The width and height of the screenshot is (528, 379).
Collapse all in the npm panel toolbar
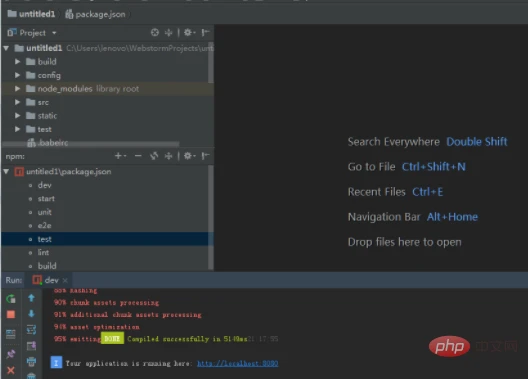pyautogui.click(x=168, y=156)
